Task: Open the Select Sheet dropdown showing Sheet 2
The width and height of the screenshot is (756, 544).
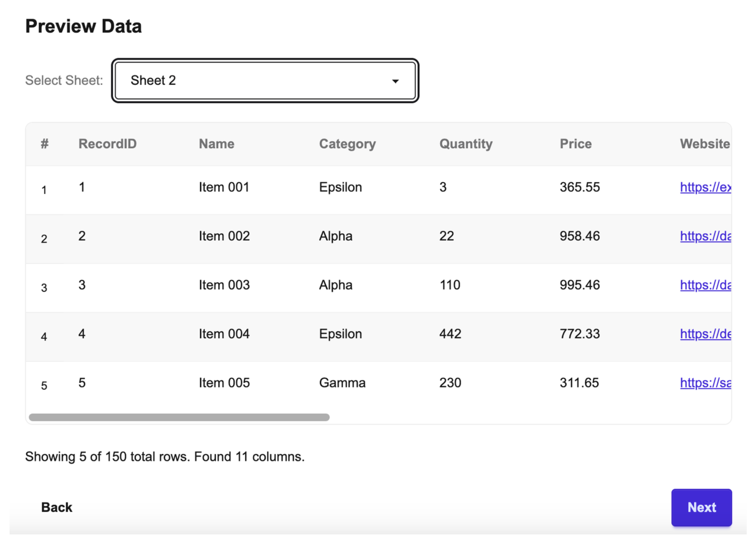Action: pyautogui.click(x=265, y=81)
